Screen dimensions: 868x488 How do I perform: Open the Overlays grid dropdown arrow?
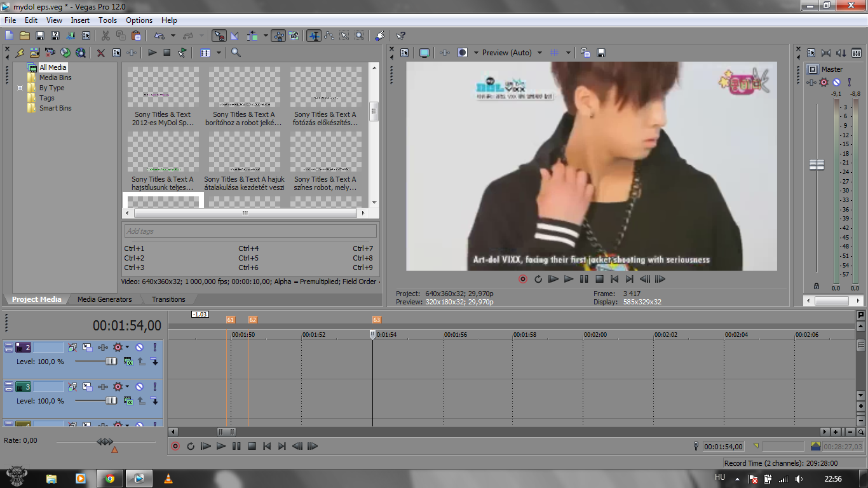[x=569, y=53]
